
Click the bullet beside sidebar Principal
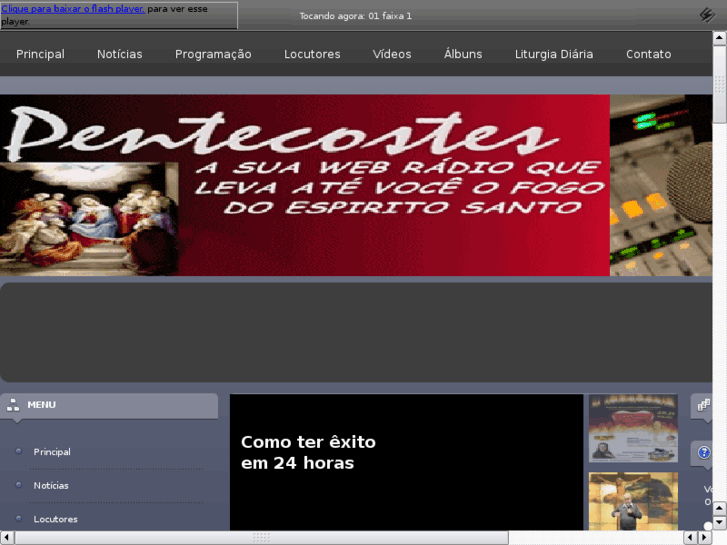pyautogui.click(x=19, y=451)
